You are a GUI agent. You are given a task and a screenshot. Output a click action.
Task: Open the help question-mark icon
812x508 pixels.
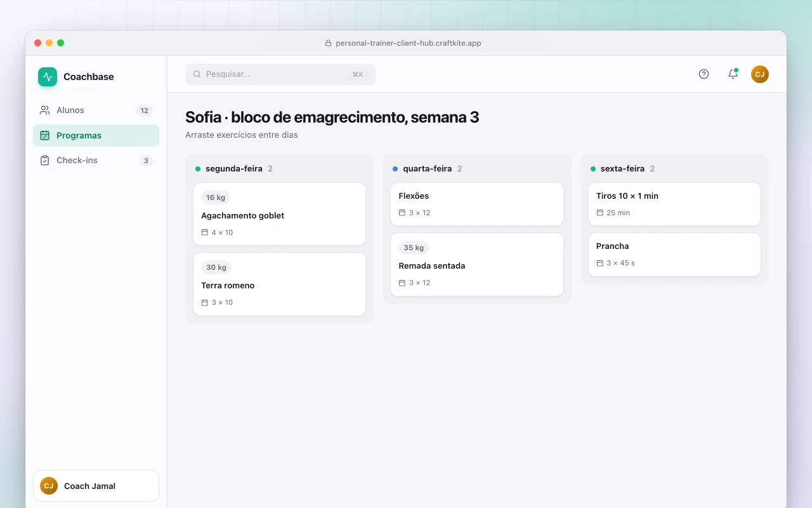(x=704, y=74)
